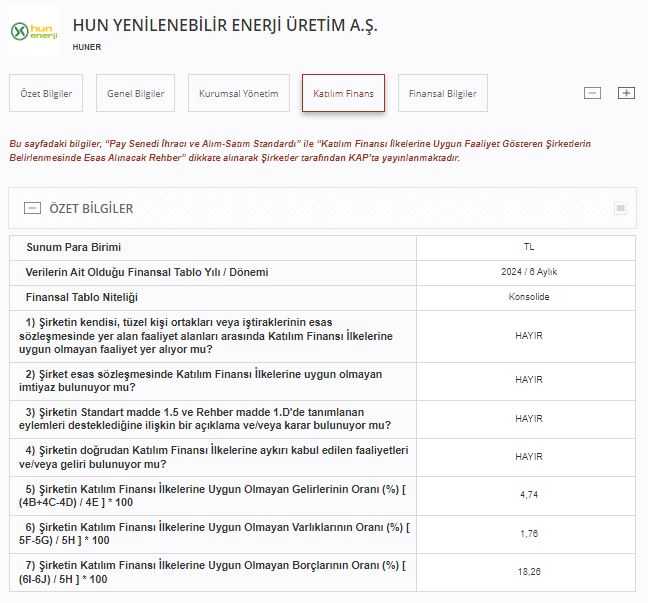The width and height of the screenshot is (648, 603).
Task: Collapse all sections with minus button
Action: (x=592, y=93)
